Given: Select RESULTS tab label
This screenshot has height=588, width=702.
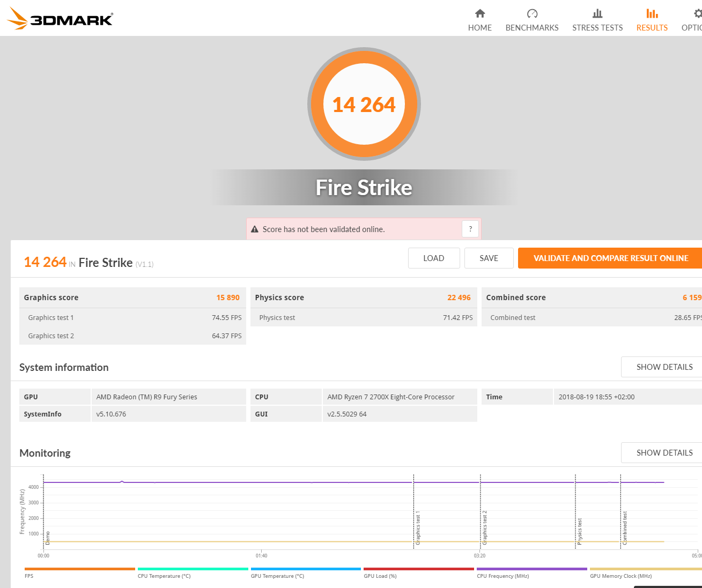Looking at the screenshot, I should click(x=652, y=28).
